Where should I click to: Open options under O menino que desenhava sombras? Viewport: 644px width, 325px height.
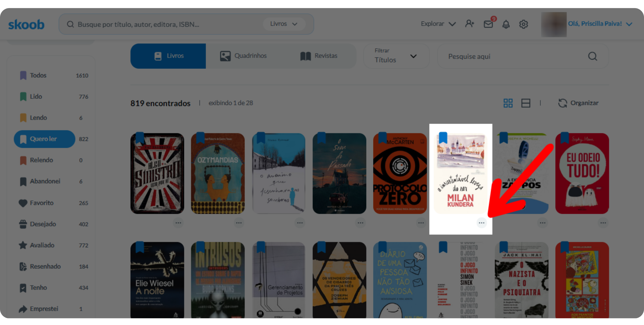[x=300, y=223]
